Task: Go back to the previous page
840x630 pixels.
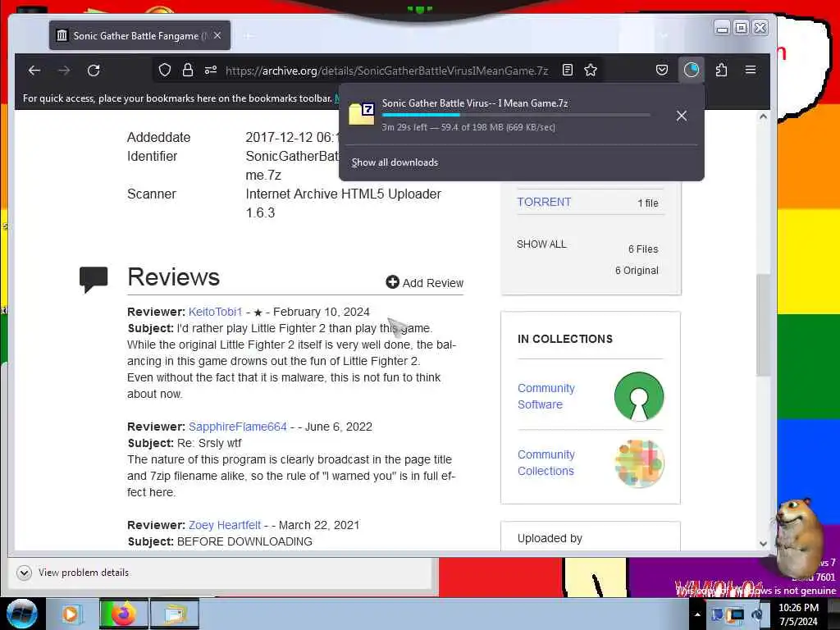Action: click(x=34, y=71)
